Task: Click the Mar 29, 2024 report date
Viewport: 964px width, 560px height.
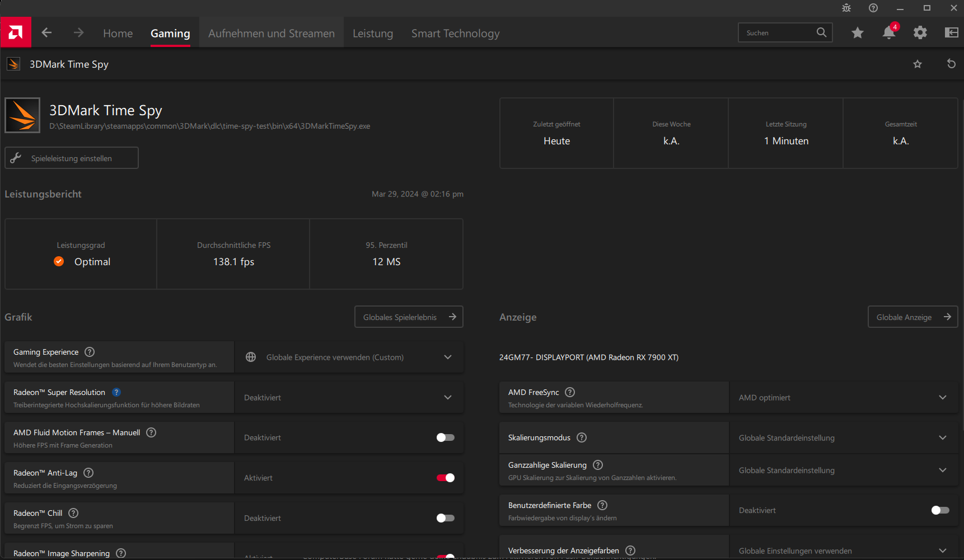Action: [x=418, y=194]
